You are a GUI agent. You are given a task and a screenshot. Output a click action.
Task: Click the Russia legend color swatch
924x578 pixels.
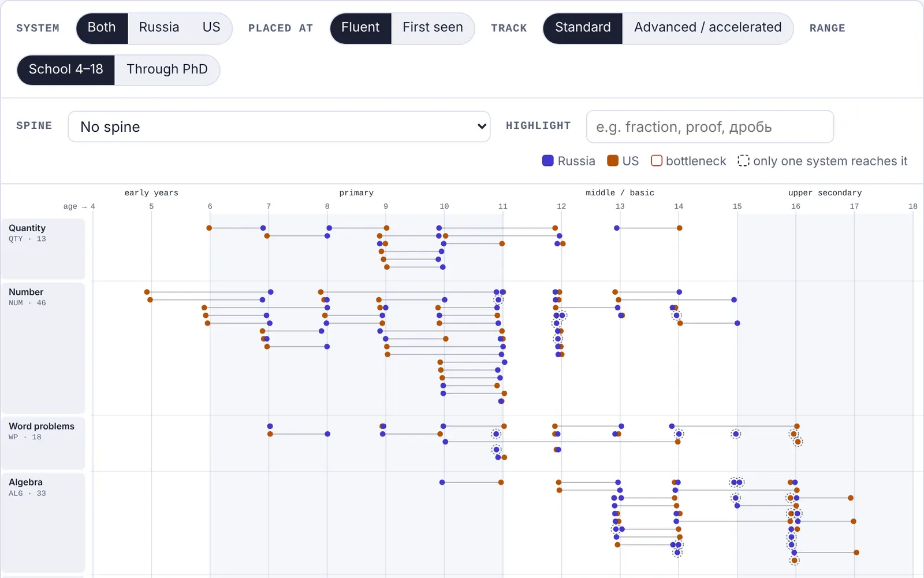tap(548, 161)
